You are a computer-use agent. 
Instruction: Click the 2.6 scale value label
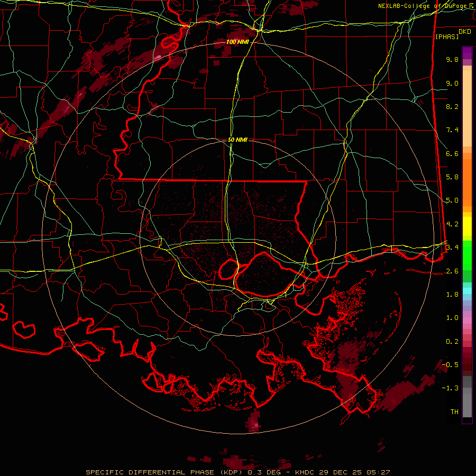pos(452,271)
